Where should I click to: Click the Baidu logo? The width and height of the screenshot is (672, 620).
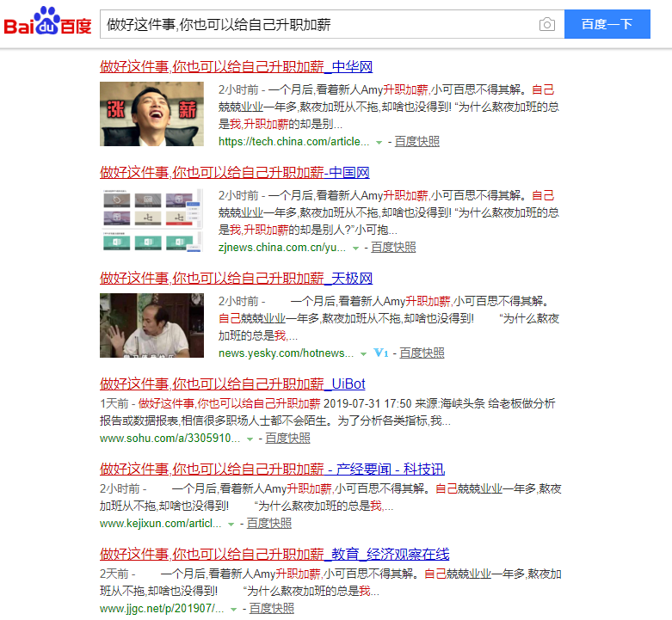point(47,21)
